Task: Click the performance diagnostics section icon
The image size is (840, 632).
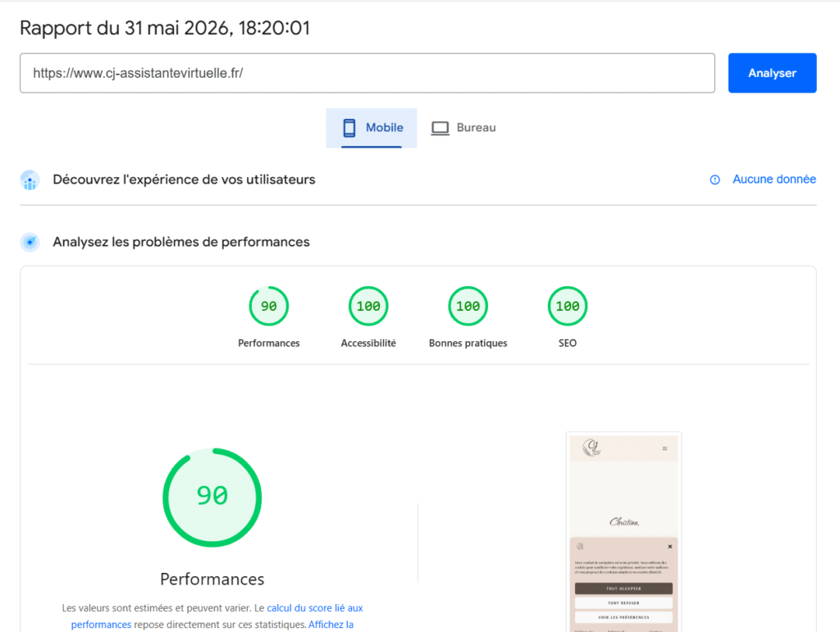Action: pos(30,242)
